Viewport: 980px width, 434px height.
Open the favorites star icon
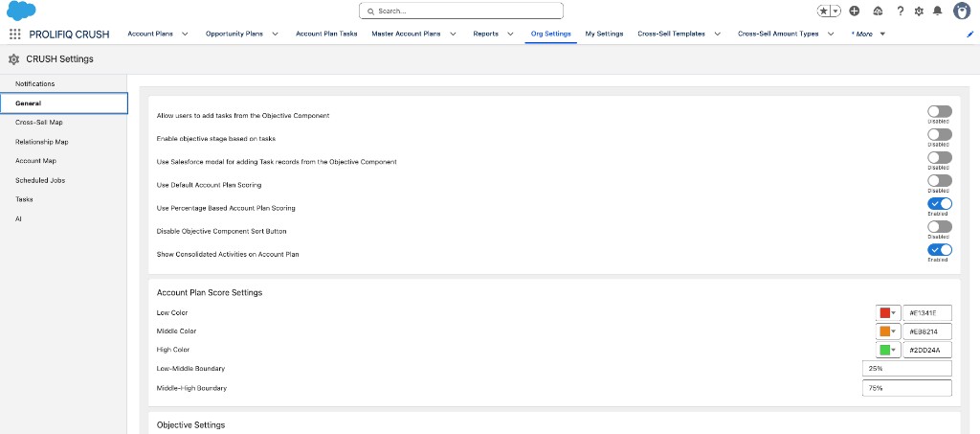tap(824, 11)
